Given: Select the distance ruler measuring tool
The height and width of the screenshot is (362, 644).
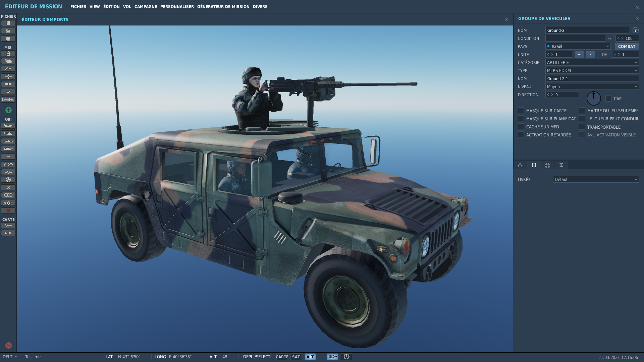Looking at the screenshot, I should tap(8, 233).
